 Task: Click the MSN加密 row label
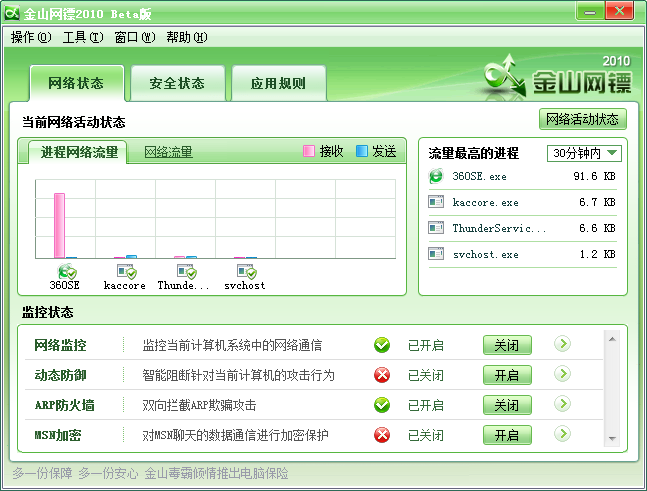[58, 435]
